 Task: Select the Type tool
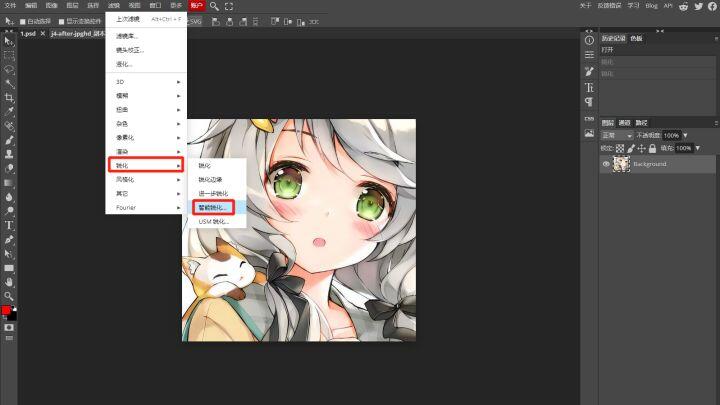point(9,225)
